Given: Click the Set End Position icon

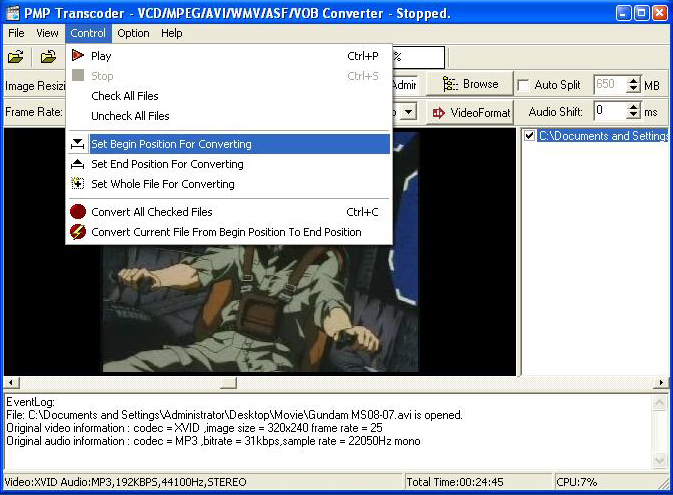Looking at the screenshot, I should pos(78,164).
